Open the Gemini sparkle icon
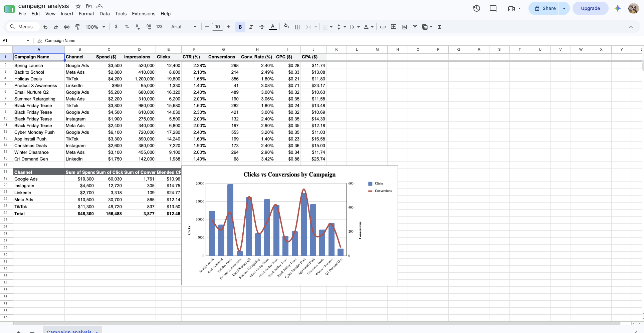This screenshot has width=644, height=333. pos(618,8)
